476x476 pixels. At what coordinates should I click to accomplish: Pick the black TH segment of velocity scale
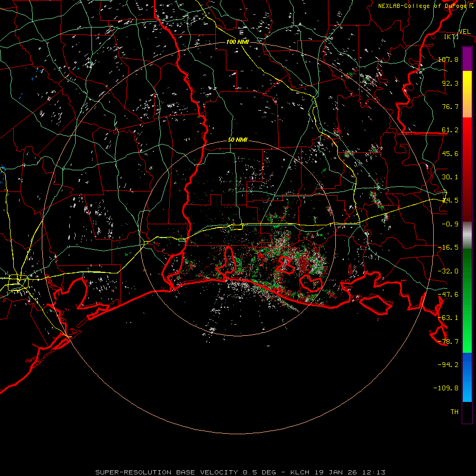point(467,413)
